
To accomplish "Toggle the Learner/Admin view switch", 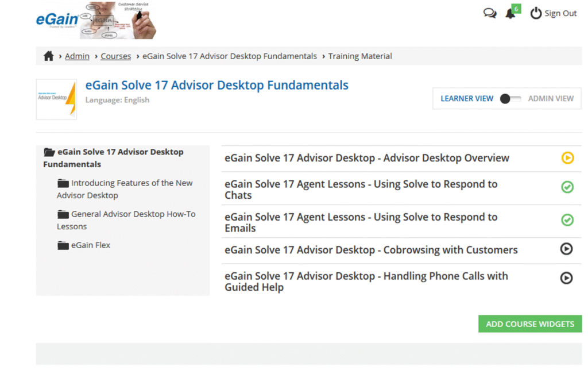I will point(510,99).
